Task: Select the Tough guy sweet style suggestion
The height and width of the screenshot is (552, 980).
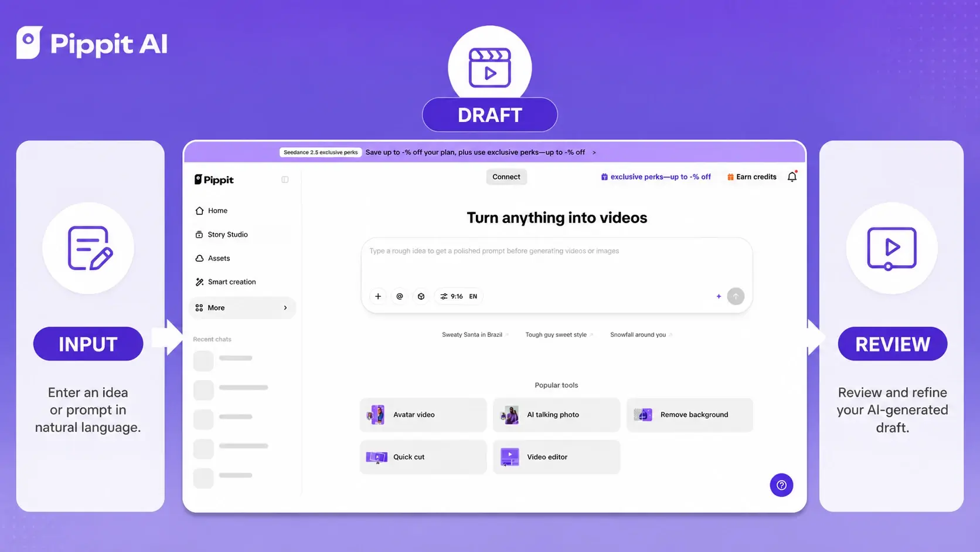Action: [559, 335]
